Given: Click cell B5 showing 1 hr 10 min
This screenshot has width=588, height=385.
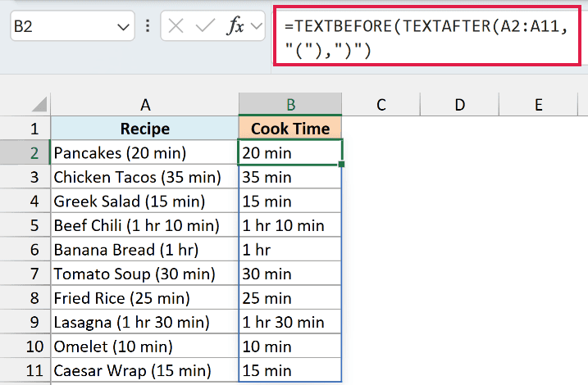Looking at the screenshot, I should pos(290,225).
